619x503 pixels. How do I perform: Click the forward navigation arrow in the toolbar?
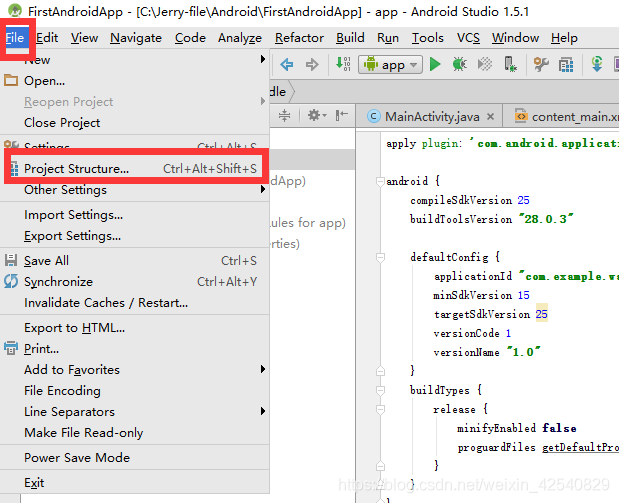312,64
